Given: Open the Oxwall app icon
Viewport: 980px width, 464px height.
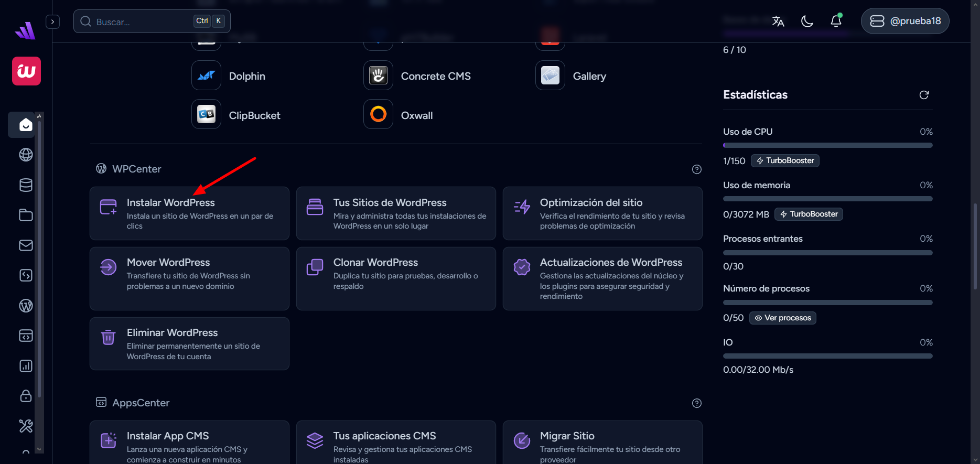Looking at the screenshot, I should point(378,114).
